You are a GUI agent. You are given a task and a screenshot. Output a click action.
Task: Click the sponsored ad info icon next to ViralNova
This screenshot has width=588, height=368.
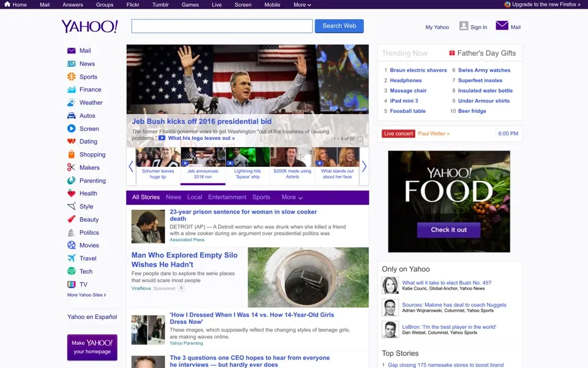(181, 288)
